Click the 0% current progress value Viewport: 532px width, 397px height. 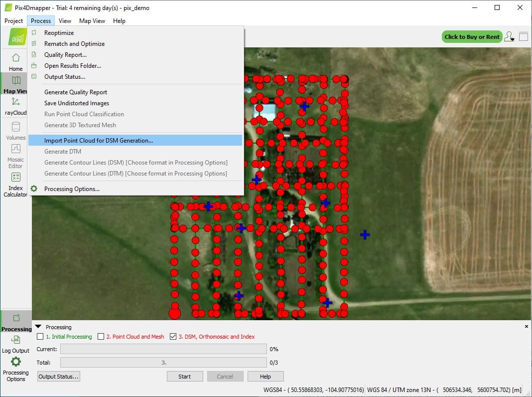pos(274,349)
